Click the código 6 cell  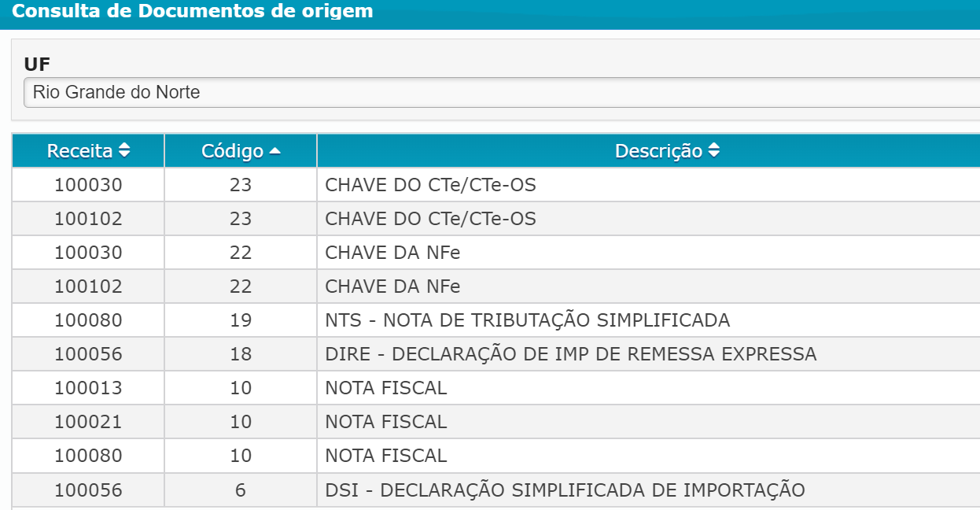241,490
